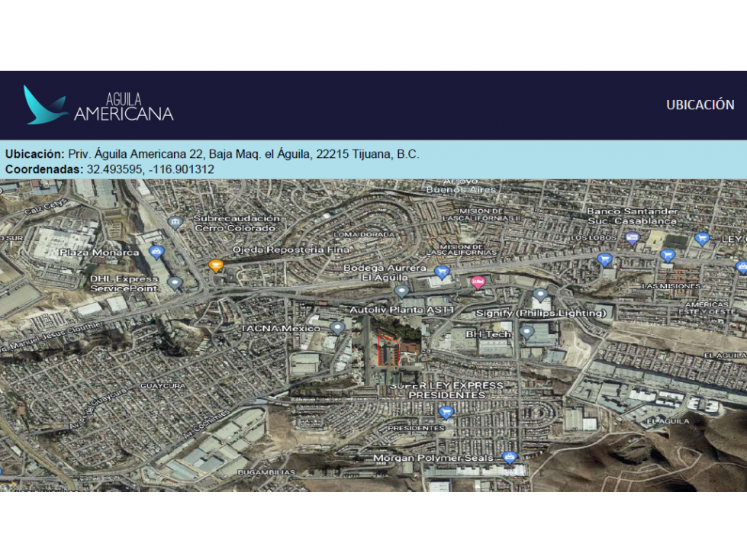Click the Guaycura neighborhood label
Viewport: 747px width, 560px height.
163,385
